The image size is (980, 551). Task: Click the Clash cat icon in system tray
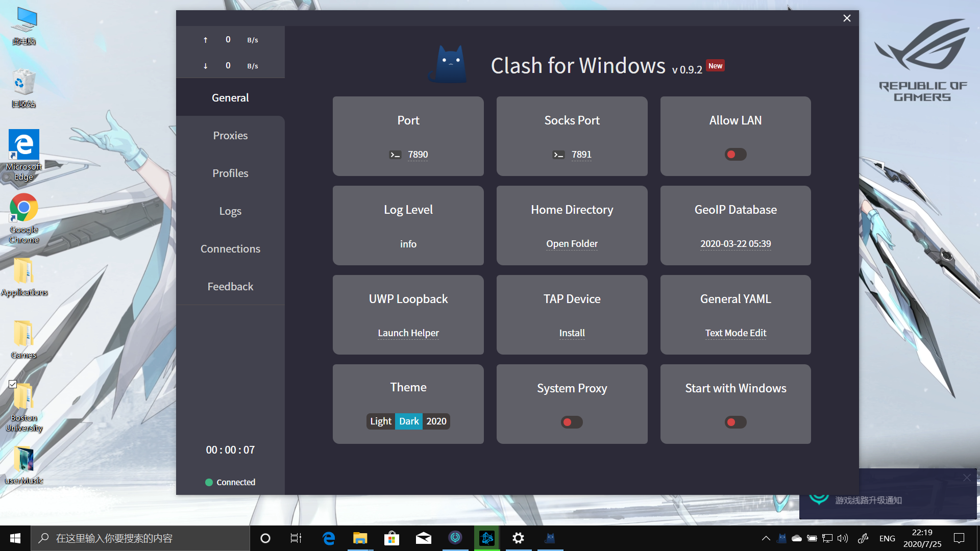[x=782, y=538]
